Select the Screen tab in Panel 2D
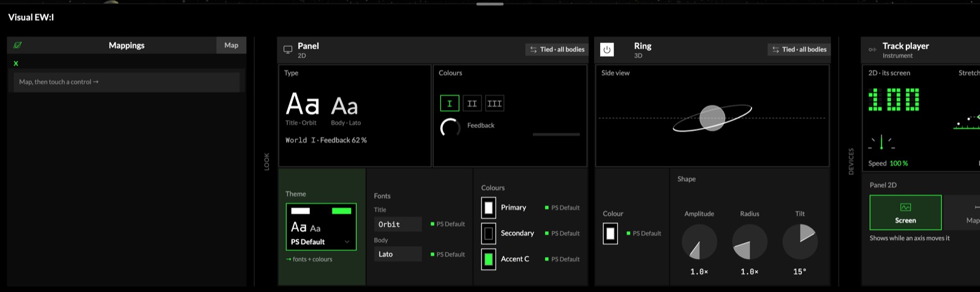Image resolution: width=980 pixels, height=292 pixels. (905, 212)
